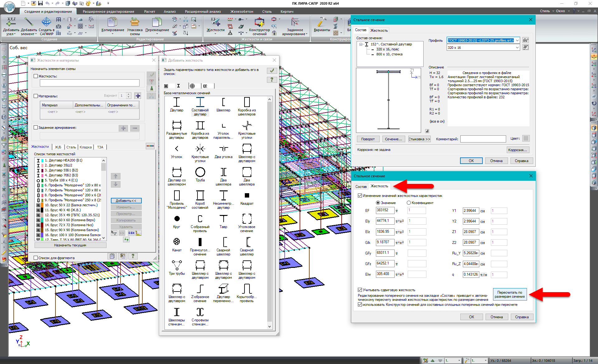
Task: Click the Цвет color swatch
Action: tap(526, 138)
